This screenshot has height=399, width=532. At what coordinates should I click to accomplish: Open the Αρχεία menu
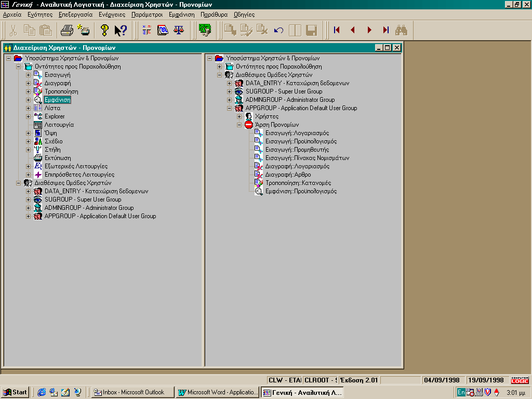12,15
